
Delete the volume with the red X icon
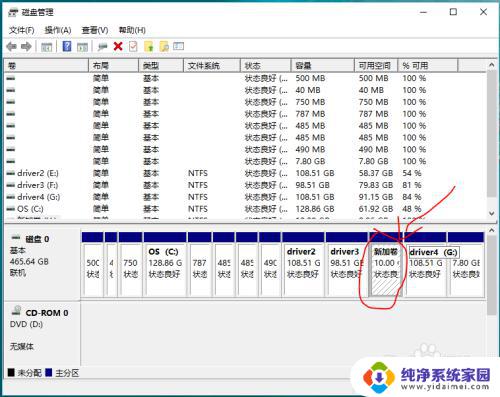118,46
